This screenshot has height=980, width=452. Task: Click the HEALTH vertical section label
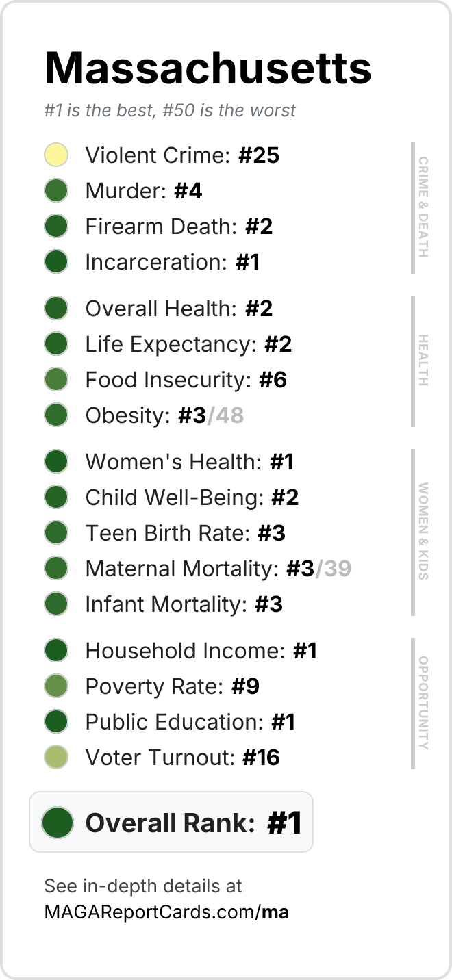[x=423, y=361]
